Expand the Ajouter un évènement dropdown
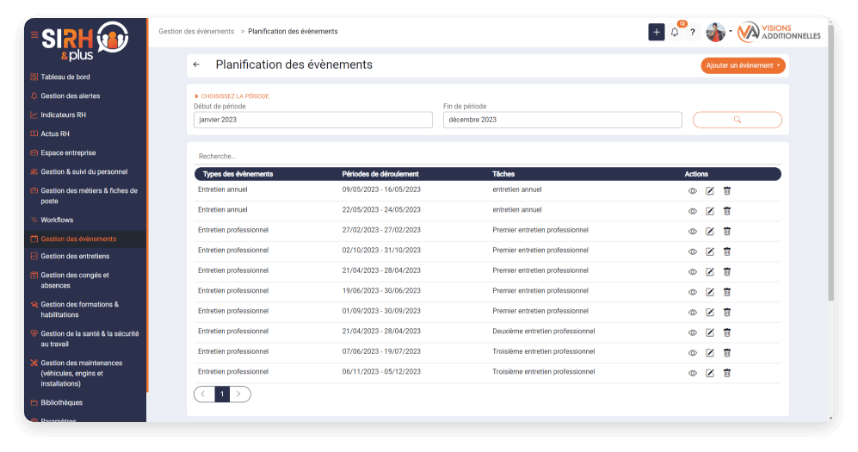858x452 pixels. [x=743, y=66]
